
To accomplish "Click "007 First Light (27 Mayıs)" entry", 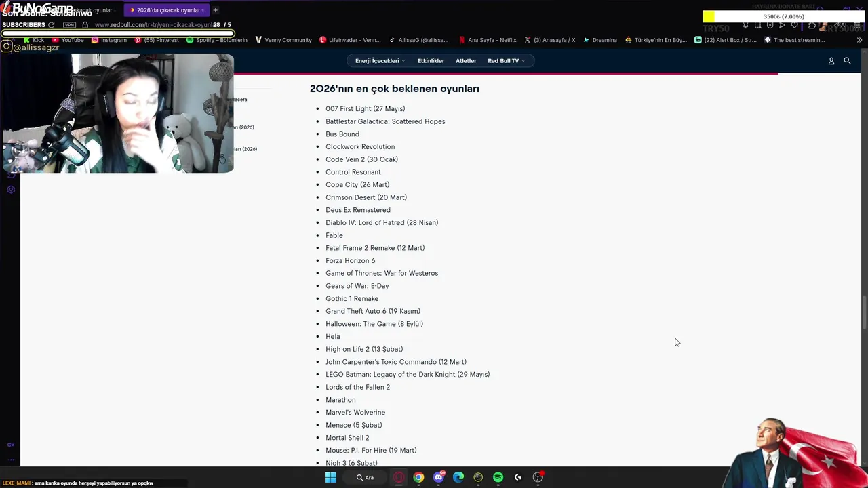I will [365, 108].
